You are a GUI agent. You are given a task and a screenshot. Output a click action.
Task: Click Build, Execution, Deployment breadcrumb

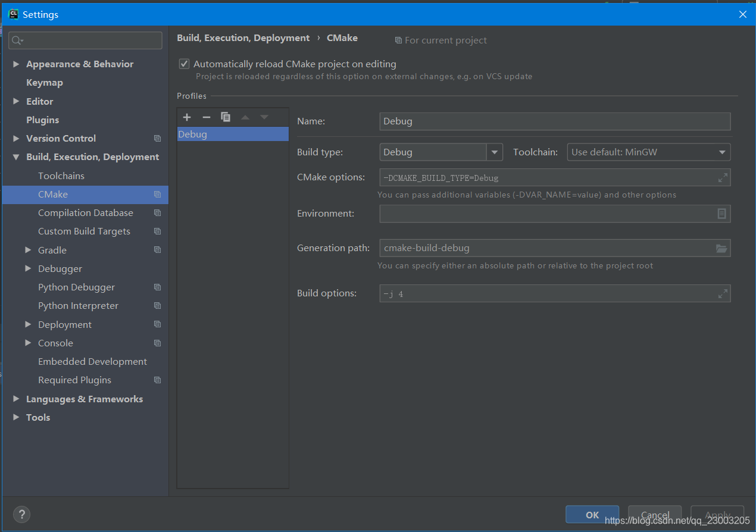[243, 38]
